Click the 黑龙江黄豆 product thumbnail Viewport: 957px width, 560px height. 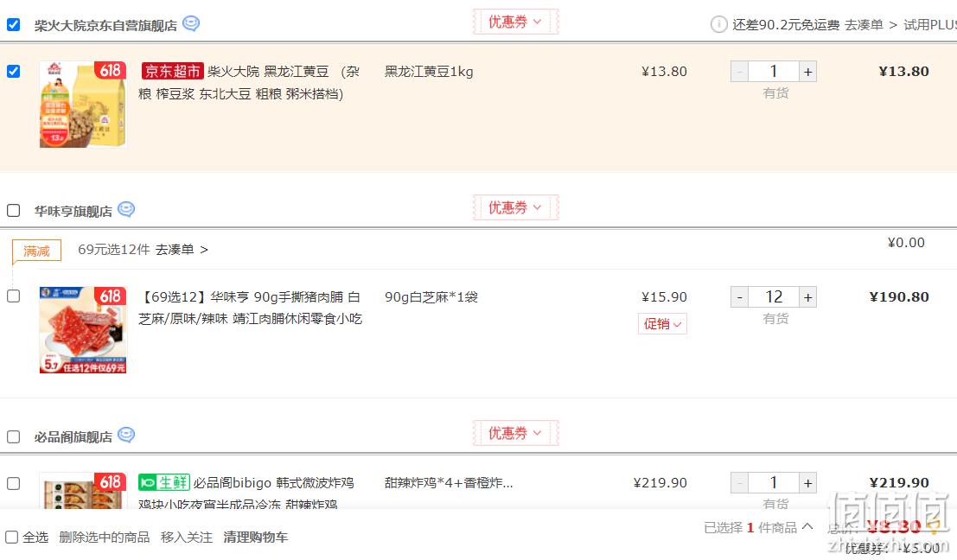[83, 105]
